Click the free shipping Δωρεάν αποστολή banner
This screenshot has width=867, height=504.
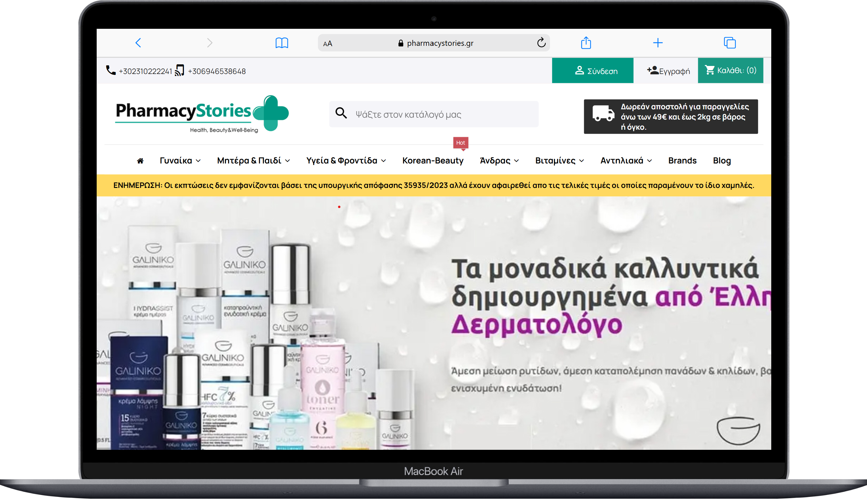point(671,116)
